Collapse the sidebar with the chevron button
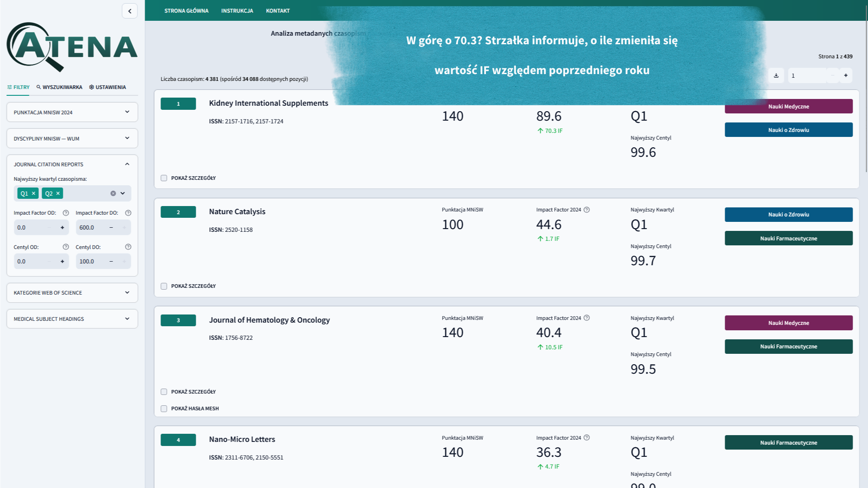 [130, 11]
